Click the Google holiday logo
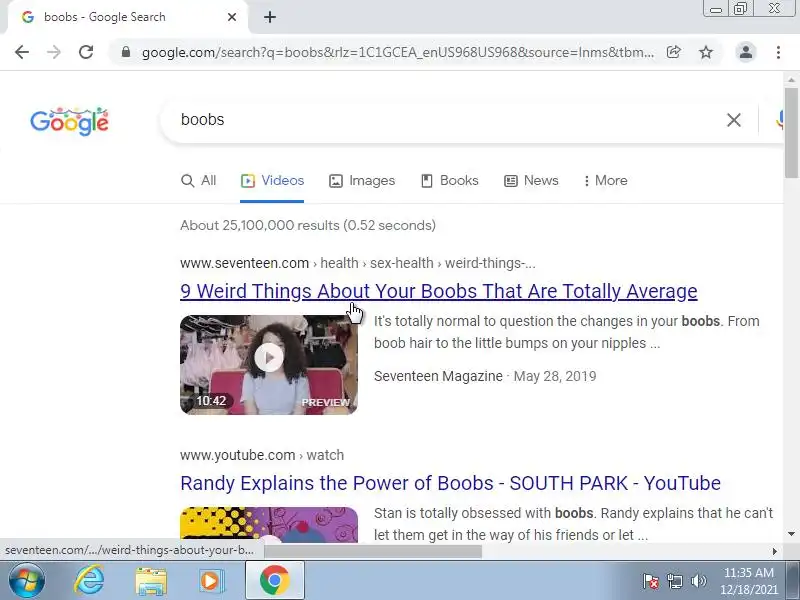The image size is (800, 600). coord(69,121)
